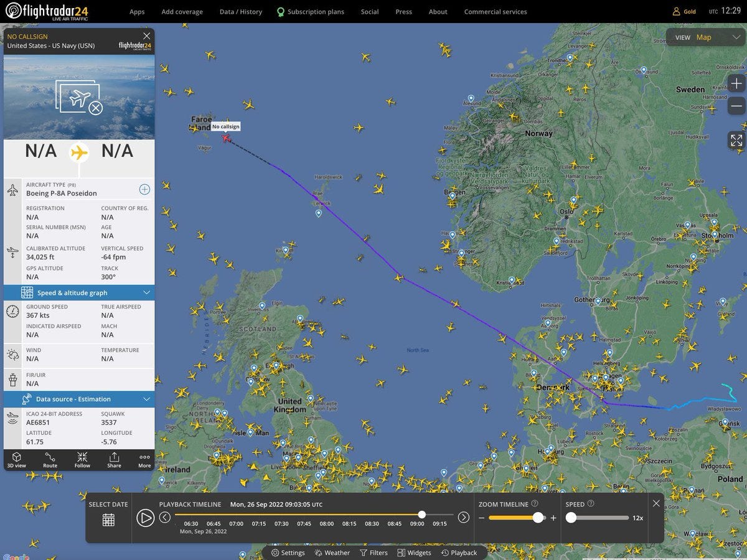The width and height of the screenshot is (747, 560).
Task: Open the Select Date calendar
Action: click(x=108, y=520)
